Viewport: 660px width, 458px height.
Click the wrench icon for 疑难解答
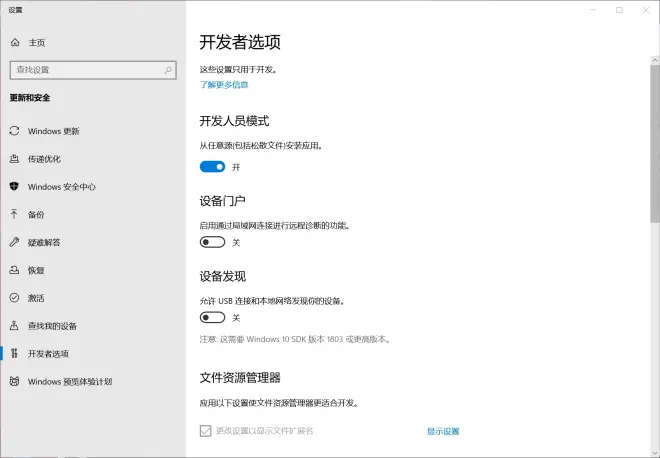click(14, 242)
